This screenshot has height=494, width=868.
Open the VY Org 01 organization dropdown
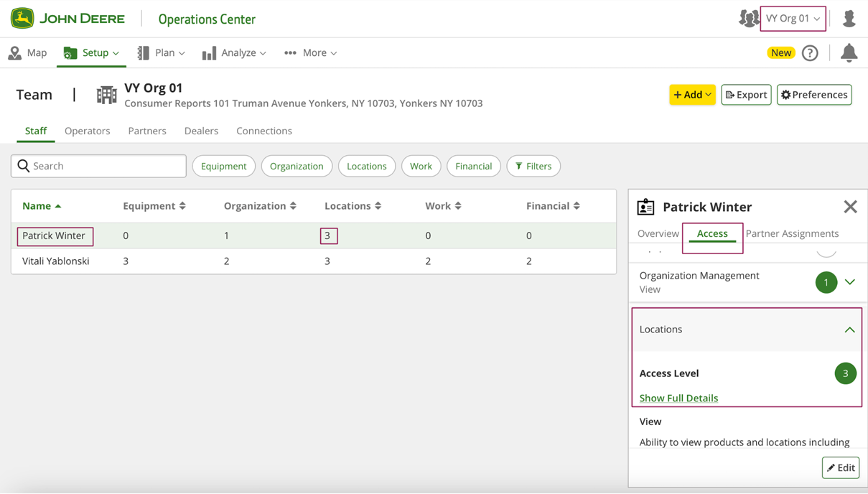[x=793, y=19]
